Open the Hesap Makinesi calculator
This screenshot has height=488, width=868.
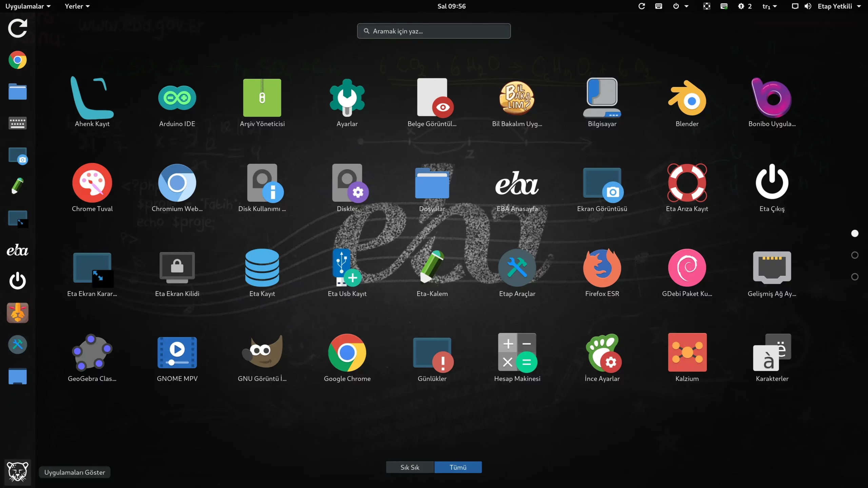[517, 353]
